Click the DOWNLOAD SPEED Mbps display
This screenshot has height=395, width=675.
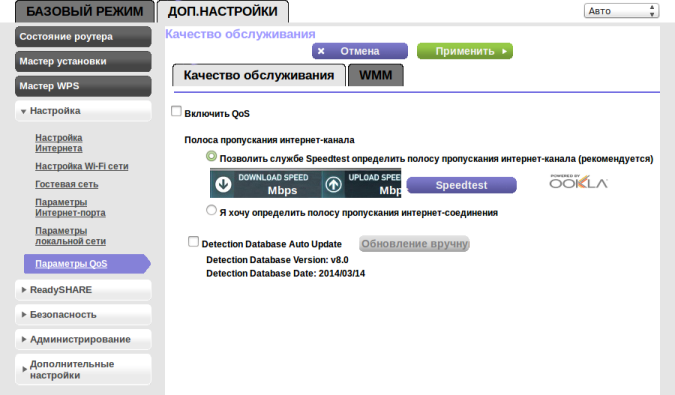266,183
